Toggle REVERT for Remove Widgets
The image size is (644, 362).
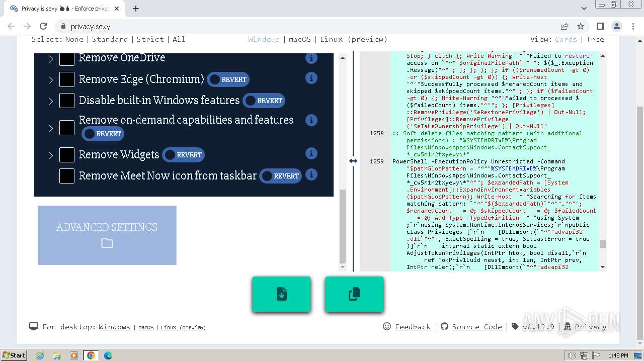tap(183, 155)
